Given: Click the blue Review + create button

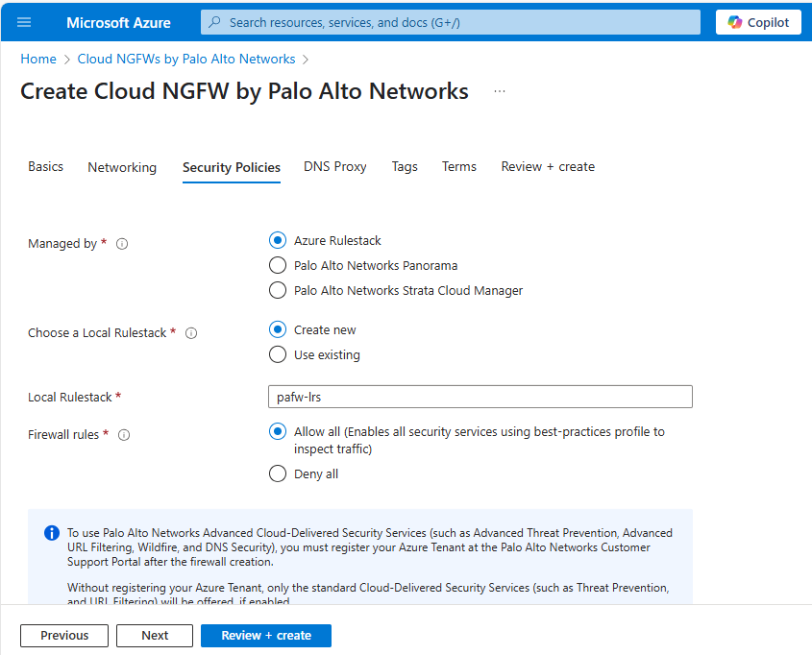Looking at the screenshot, I should pyautogui.click(x=266, y=635).
